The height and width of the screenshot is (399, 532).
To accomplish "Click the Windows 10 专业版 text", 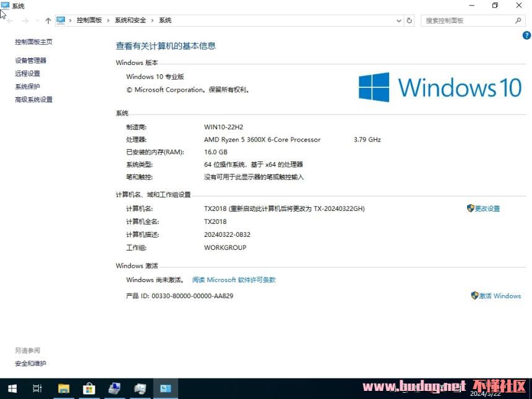I will pos(155,77).
